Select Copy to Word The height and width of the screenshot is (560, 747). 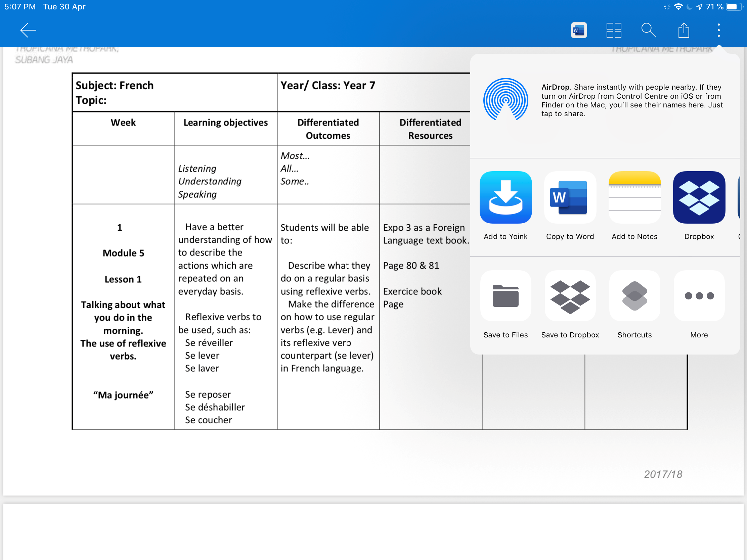tap(570, 205)
